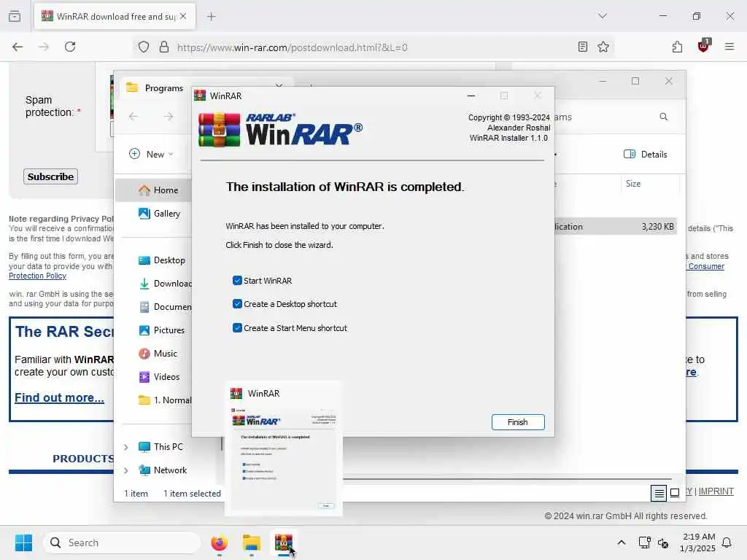Open the uBlock Origin shield extension icon
The image size is (747, 560).
(703, 46)
